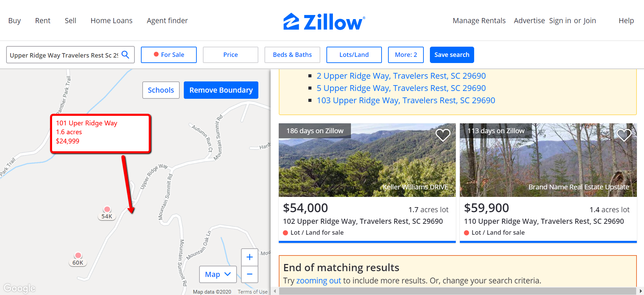The width and height of the screenshot is (644, 295).
Task: Zoom out the map with minus
Action: [249, 274]
